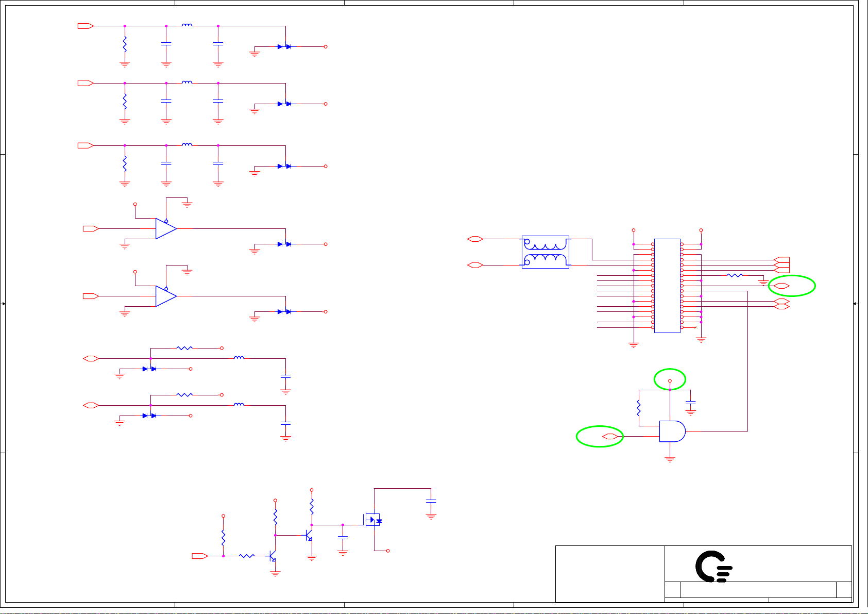Screen dimensions: 868x614
Task: Click green-circled port feeding AND gate input
Action: pyautogui.click(x=611, y=437)
